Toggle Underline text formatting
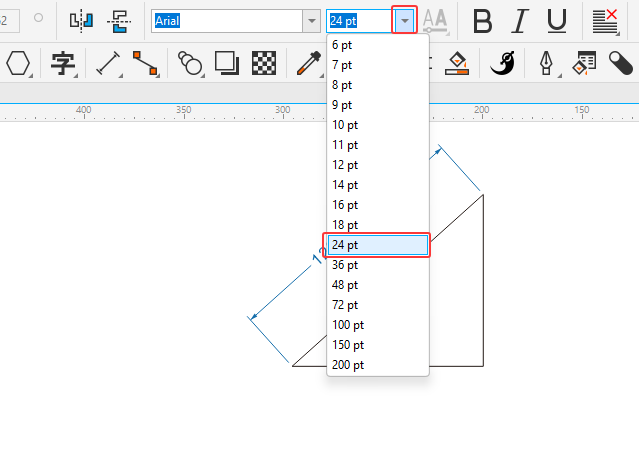Image resolution: width=639 pixels, height=451 pixels. [557, 21]
